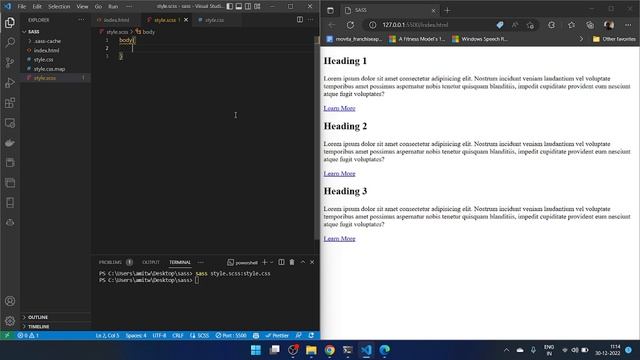The width and height of the screenshot is (640, 360).
Task: Open the Accounts menu in VS Code
Action: click(10, 301)
